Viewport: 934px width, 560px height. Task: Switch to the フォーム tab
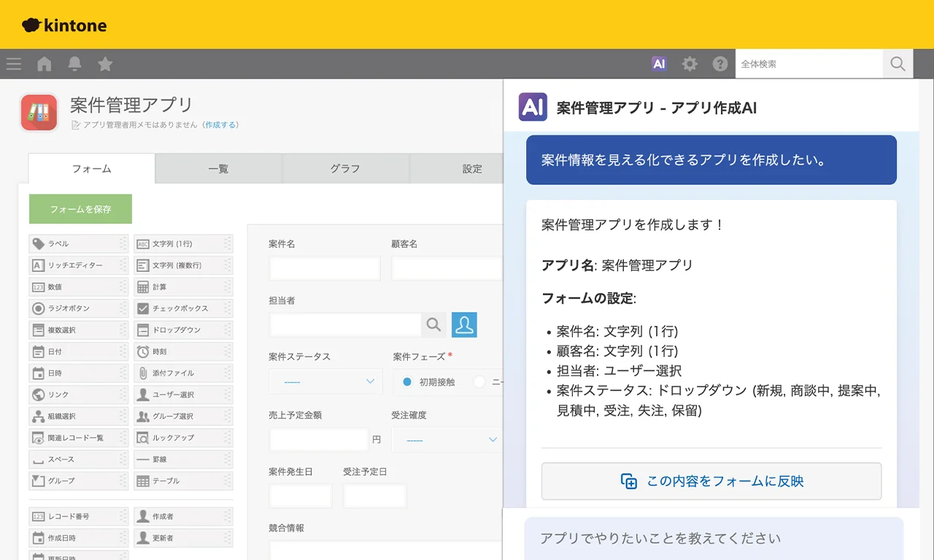point(92,168)
